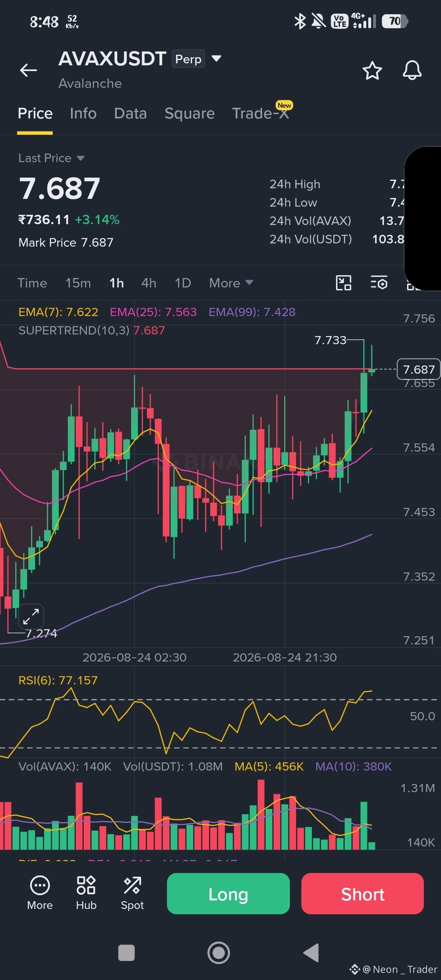Viewport: 441px width, 980px height.
Task: Tap the current price tag 7.687 on axis
Action: click(419, 369)
